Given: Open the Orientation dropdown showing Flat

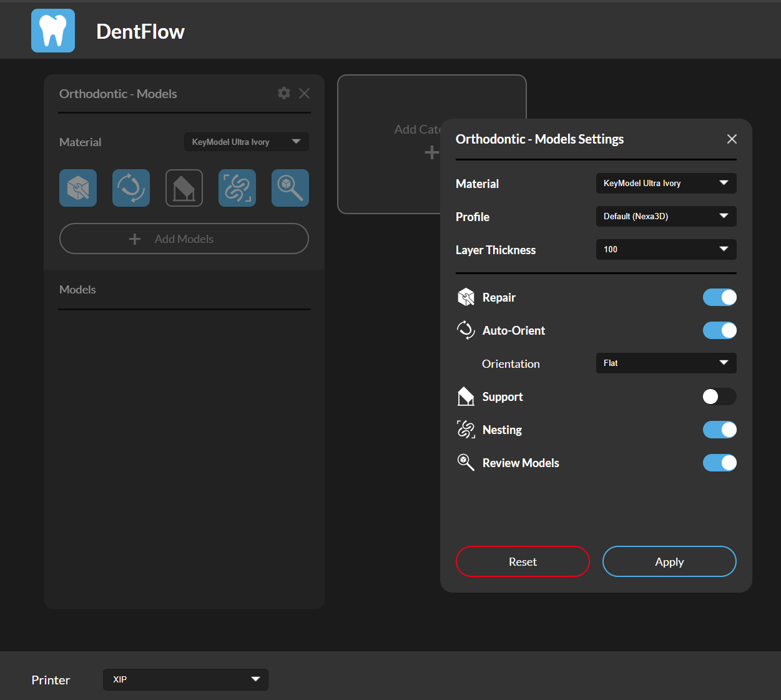Looking at the screenshot, I should tap(666, 363).
